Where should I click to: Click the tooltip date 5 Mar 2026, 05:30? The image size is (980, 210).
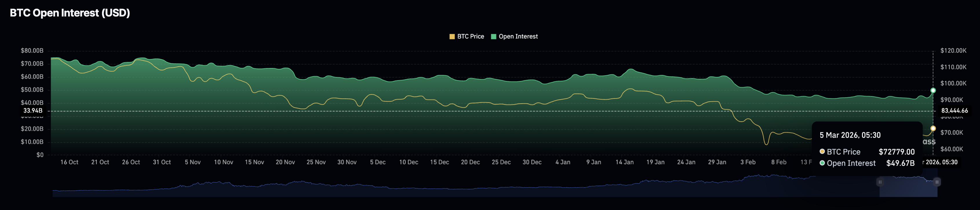pos(850,135)
